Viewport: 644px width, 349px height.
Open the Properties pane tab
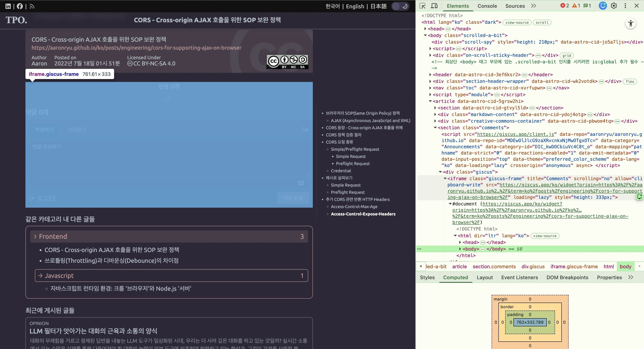(x=609, y=278)
